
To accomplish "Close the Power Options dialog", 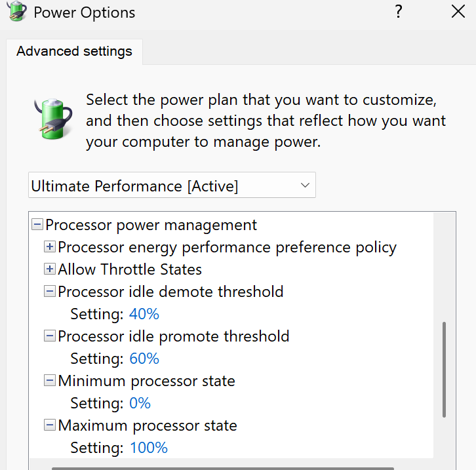I will coord(458,12).
